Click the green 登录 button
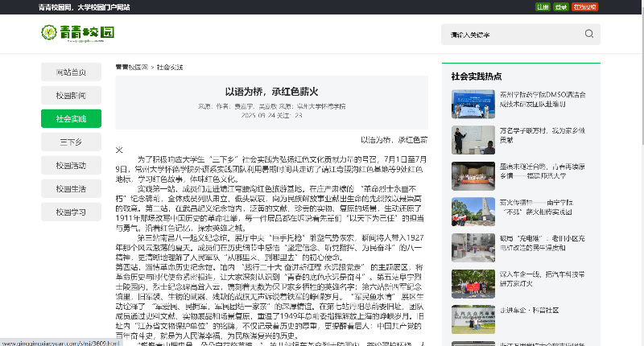The width and height of the screenshot is (644, 346). pyautogui.click(x=560, y=6)
